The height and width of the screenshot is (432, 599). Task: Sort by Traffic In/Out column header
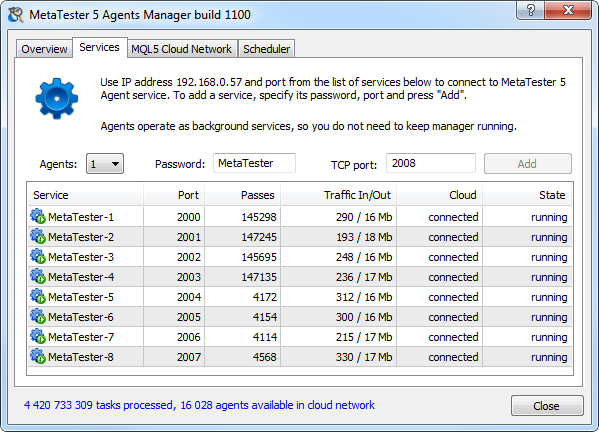(x=338, y=195)
